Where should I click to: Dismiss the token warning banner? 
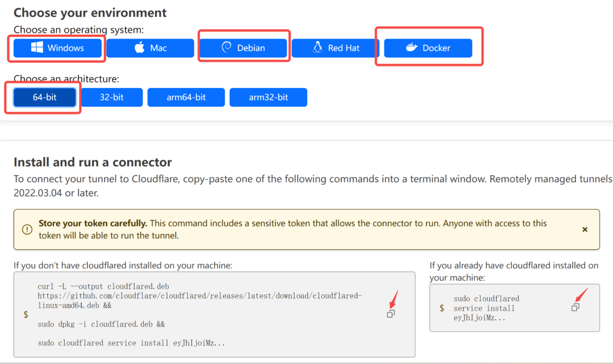pos(585,230)
